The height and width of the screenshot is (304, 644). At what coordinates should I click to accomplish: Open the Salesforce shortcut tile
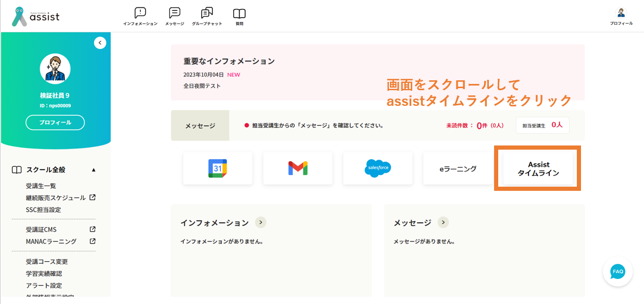click(x=377, y=168)
